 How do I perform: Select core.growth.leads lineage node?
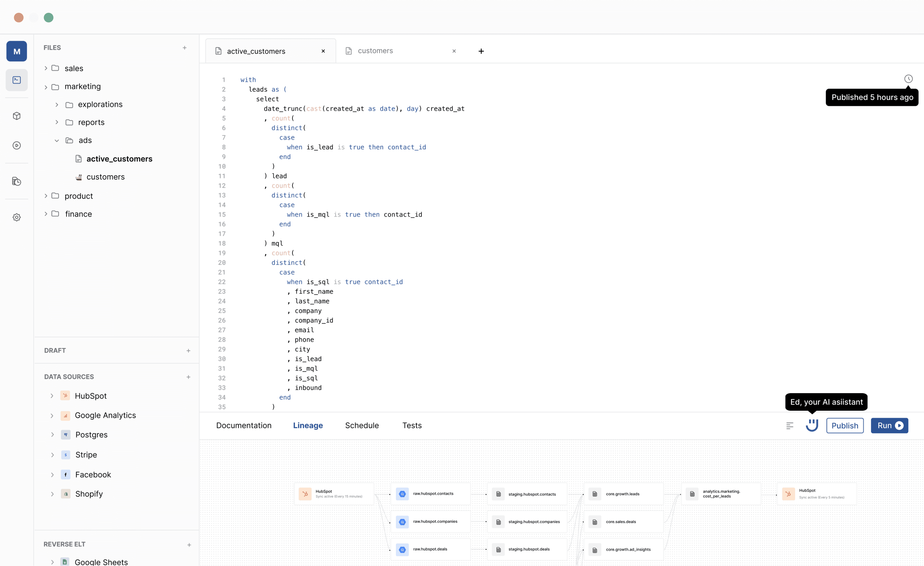click(623, 494)
